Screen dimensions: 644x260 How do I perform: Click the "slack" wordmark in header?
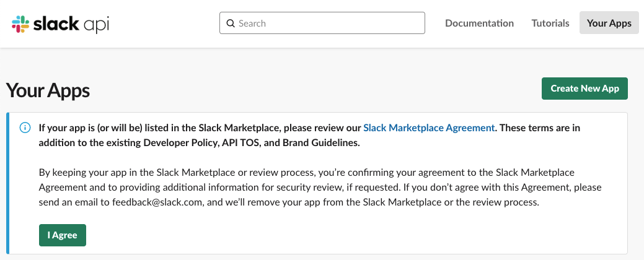56,24
